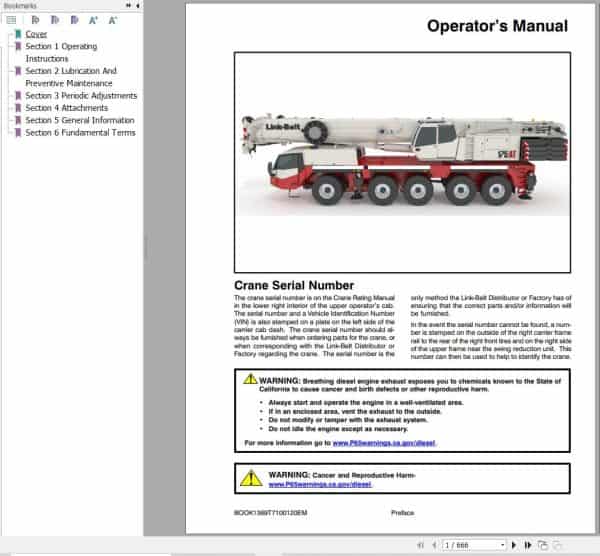600x556 pixels.
Task: Open the bookmarks options list icon
Action: (11, 20)
